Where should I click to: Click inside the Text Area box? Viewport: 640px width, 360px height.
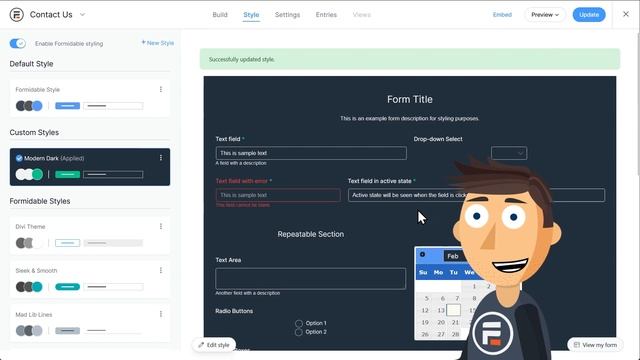click(311, 278)
